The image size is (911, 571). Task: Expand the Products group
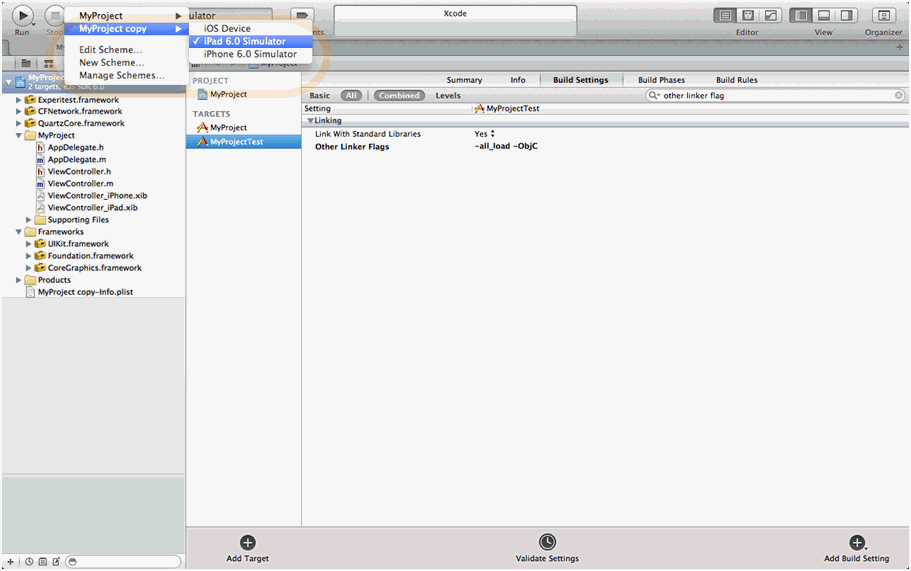(x=19, y=280)
